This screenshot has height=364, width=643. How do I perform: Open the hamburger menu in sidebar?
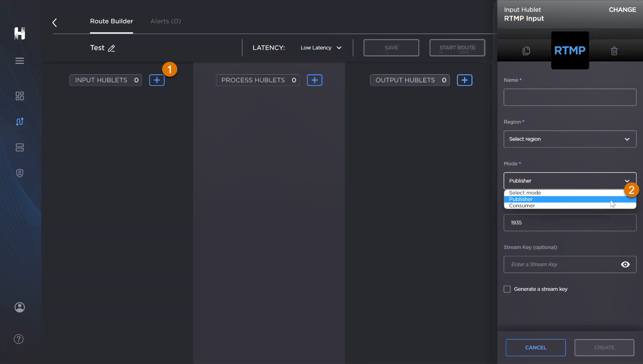19,61
